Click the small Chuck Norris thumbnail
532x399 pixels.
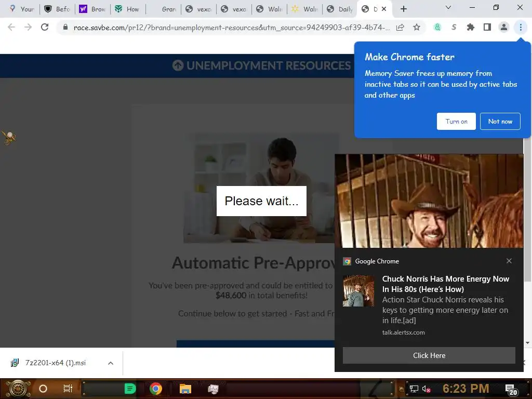pos(358,291)
